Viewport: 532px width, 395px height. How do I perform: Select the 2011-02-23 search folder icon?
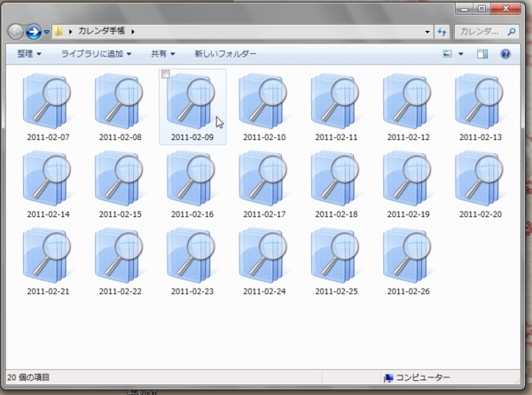(x=191, y=255)
